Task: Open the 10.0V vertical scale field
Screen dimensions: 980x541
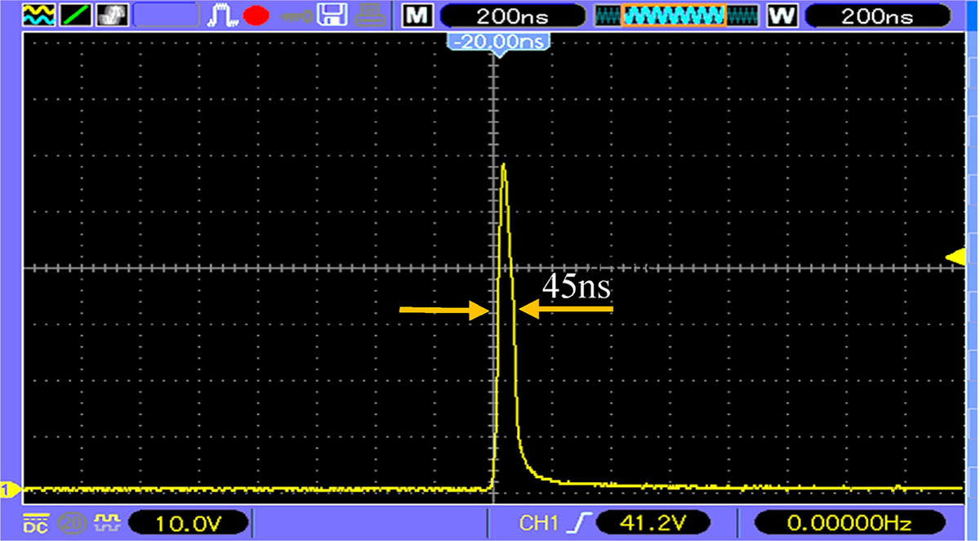Action: [188, 522]
